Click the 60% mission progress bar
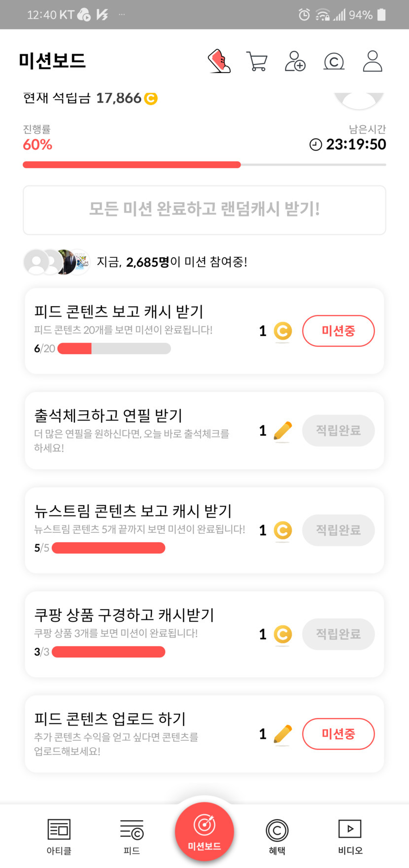The width and height of the screenshot is (409, 868). (x=204, y=165)
